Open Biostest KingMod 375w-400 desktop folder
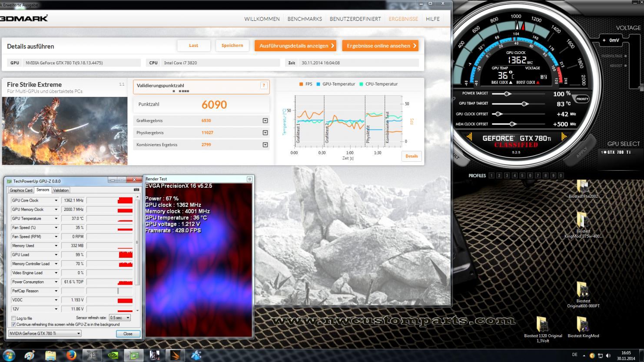Screen dimensions: 644x362 pyautogui.click(x=583, y=226)
